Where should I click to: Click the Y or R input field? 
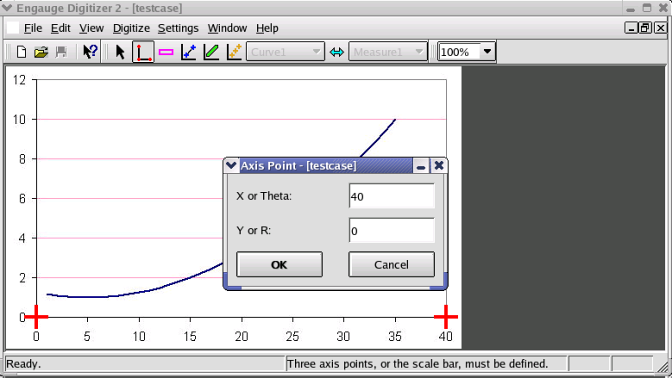coord(392,231)
